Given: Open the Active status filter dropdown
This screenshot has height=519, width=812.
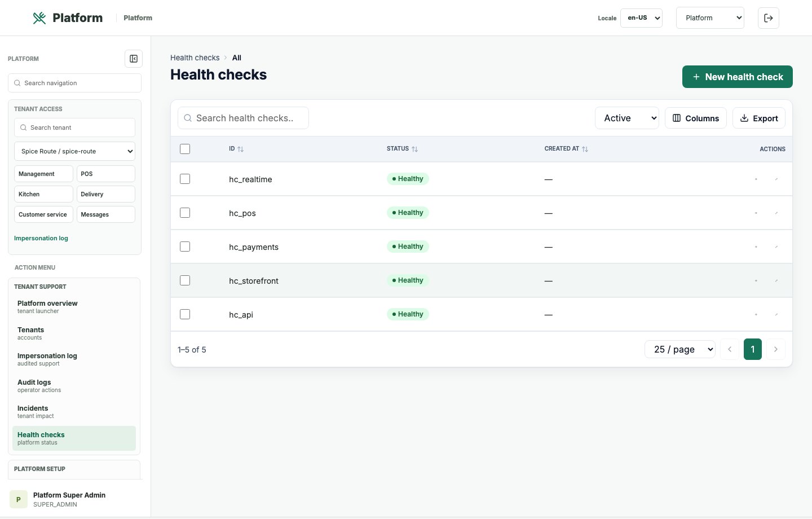Looking at the screenshot, I should (627, 118).
